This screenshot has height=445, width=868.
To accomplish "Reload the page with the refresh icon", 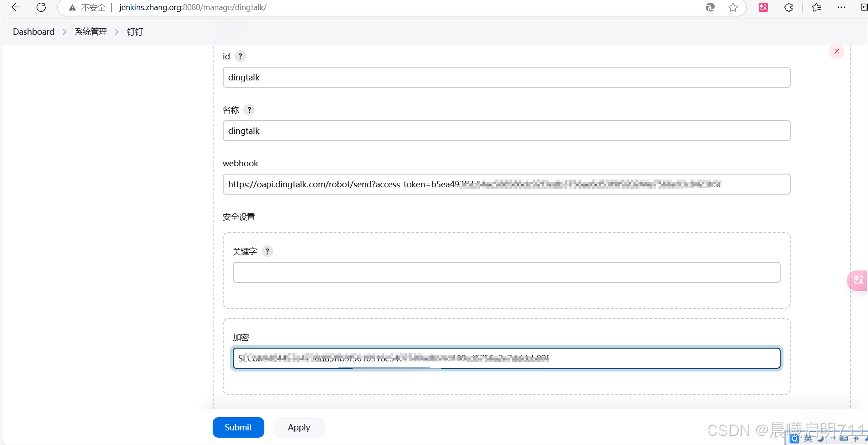I will coord(41,7).
